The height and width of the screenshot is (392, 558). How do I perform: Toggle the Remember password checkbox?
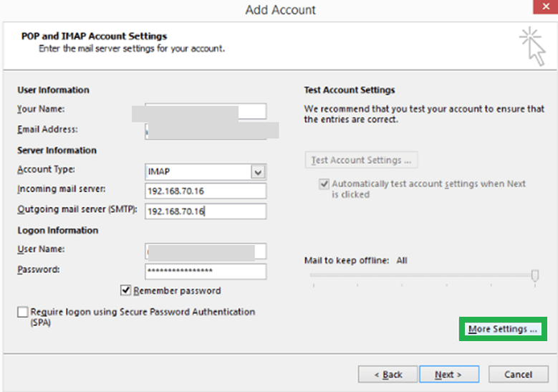click(125, 290)
